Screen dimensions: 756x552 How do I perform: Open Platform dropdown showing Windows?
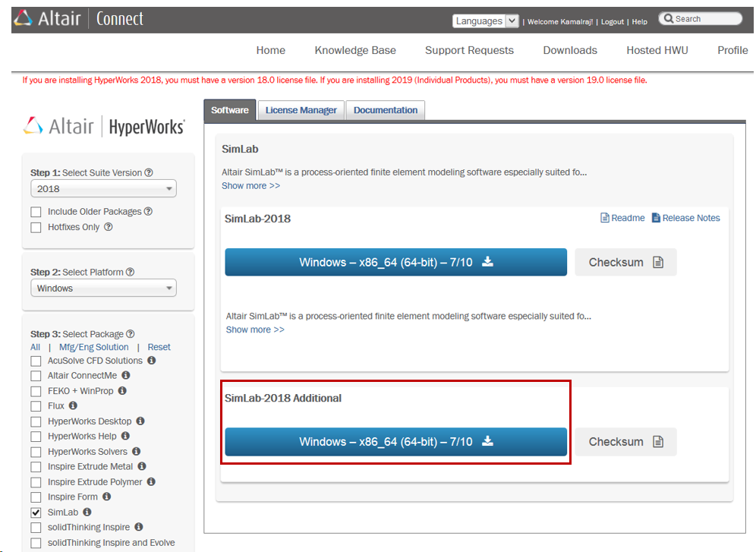point(104,289)
